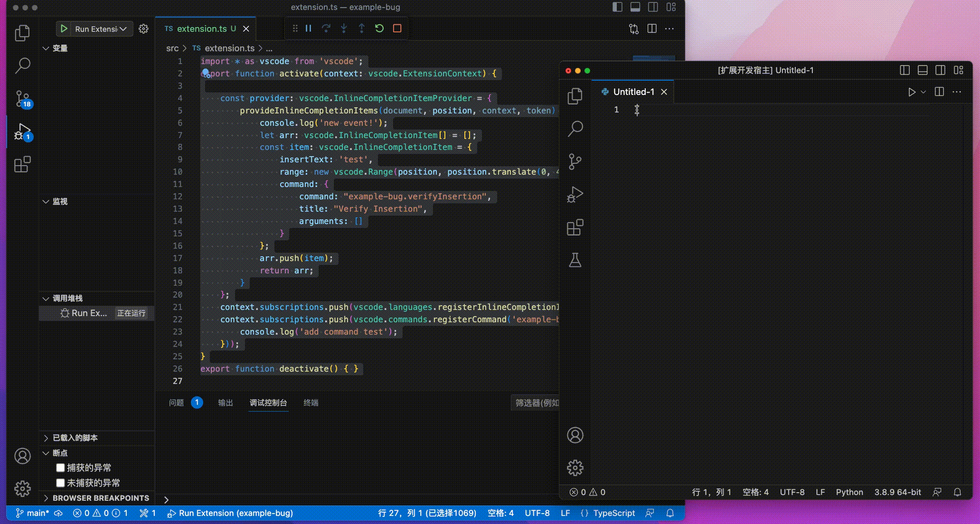Viewport: 980px width, 524px height.
Task: Open Manage gear in main window activity bar
Action: tap(22, 488)
